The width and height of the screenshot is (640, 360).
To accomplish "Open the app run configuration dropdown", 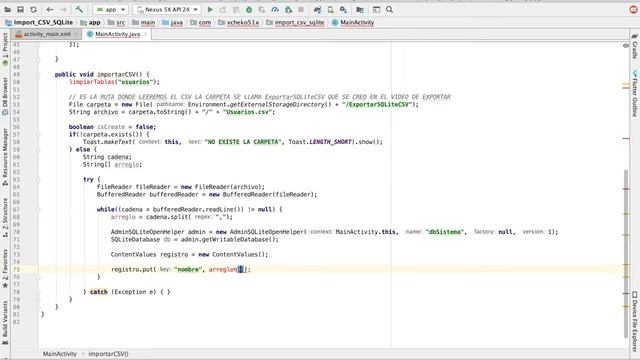I will 111,9.
